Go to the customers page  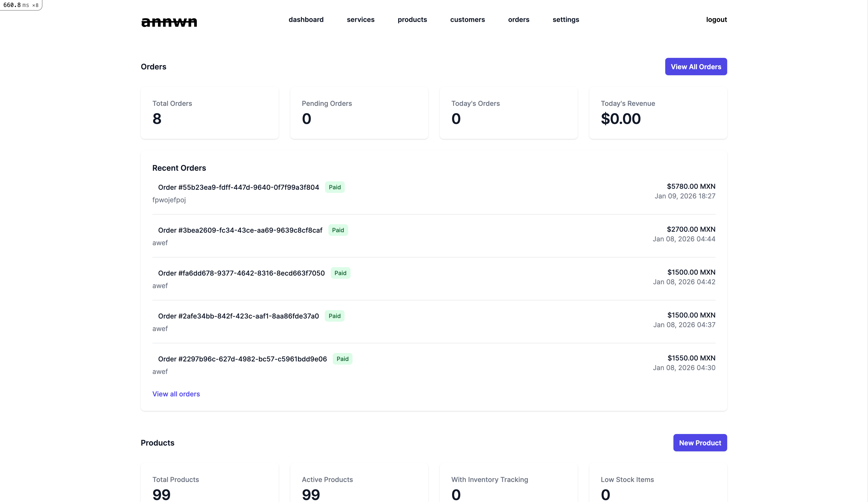click(468, 20)
